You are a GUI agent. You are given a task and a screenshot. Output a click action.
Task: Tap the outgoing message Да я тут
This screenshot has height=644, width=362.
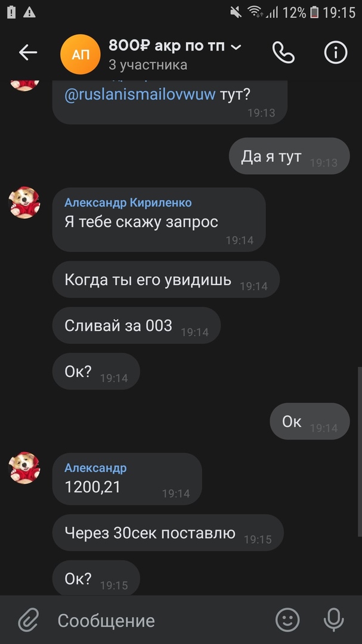point(289,156)
